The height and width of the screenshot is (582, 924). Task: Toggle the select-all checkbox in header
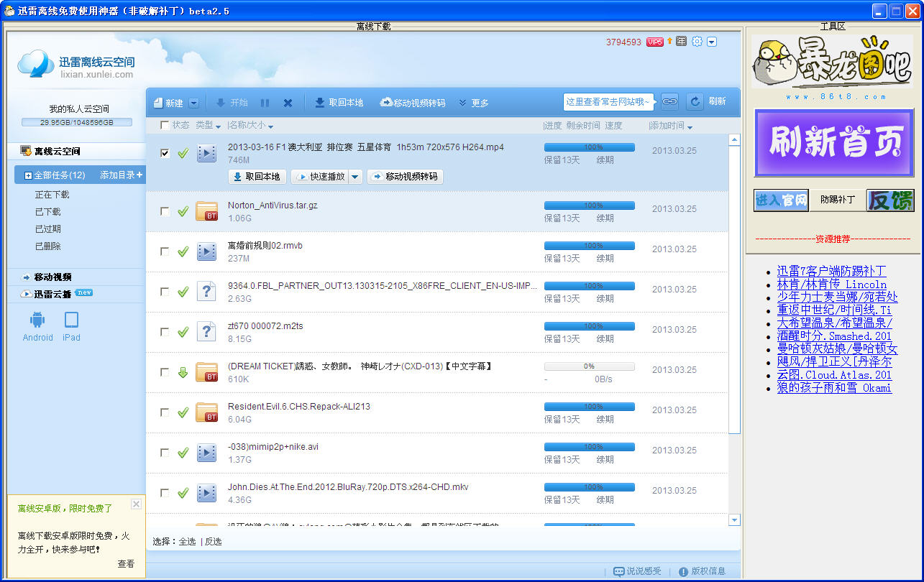point(165,125)
